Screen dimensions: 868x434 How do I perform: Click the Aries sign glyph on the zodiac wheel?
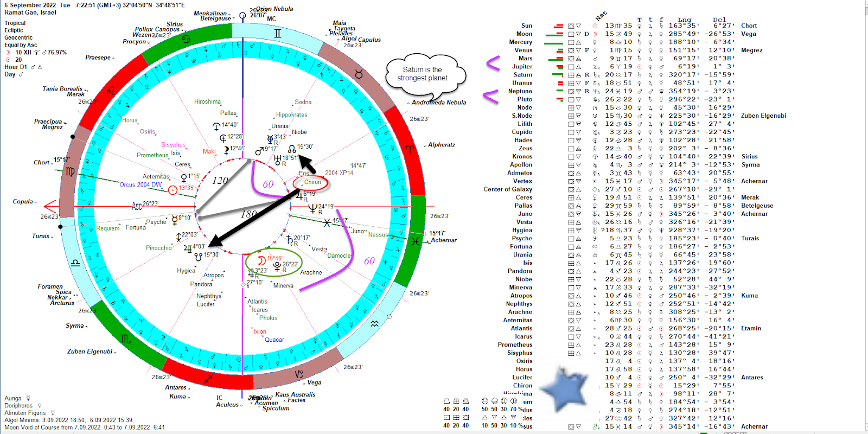(x=409, y=149)
